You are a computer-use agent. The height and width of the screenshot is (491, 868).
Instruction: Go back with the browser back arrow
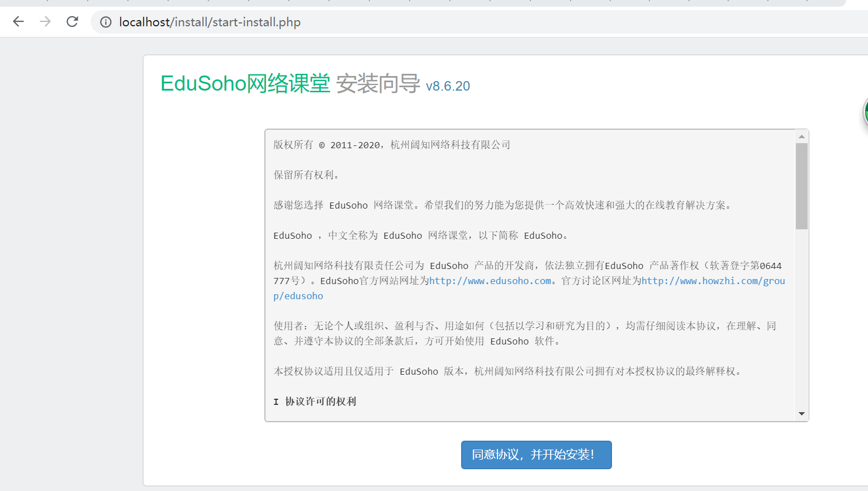pyautogui.click(x=18, y=22)
